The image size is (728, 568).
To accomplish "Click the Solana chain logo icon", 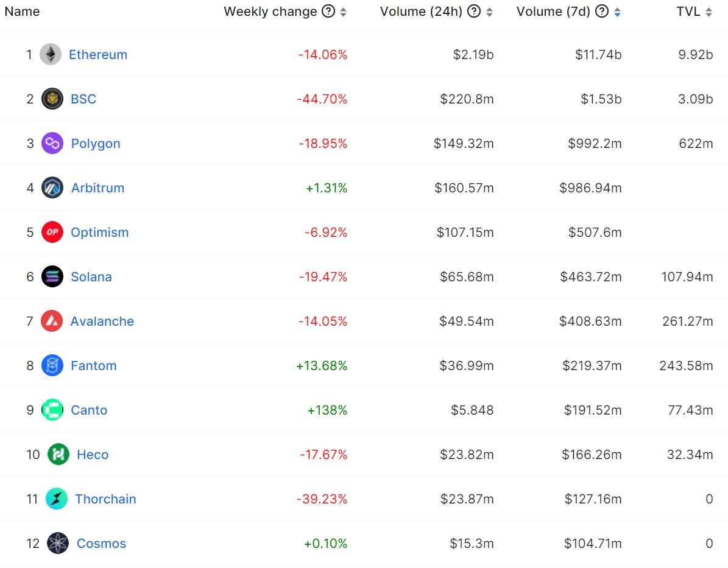I will pyautogui.click(x=52, y=277).
